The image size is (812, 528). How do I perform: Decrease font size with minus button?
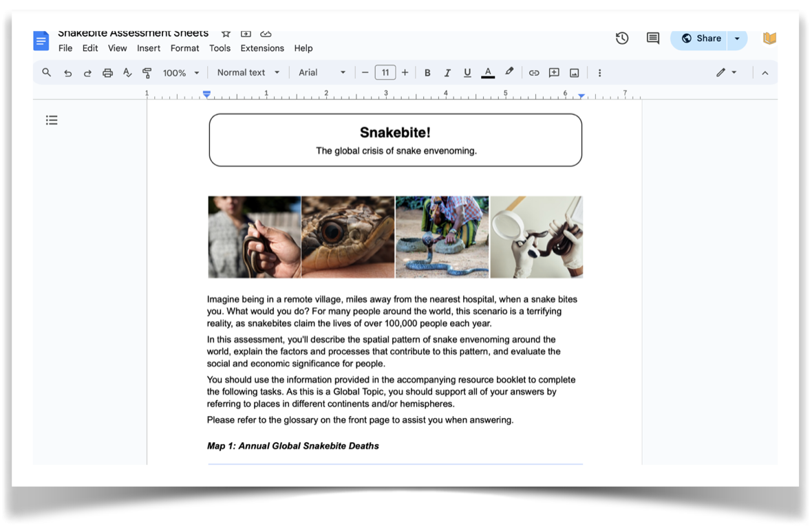coord(365,73)
